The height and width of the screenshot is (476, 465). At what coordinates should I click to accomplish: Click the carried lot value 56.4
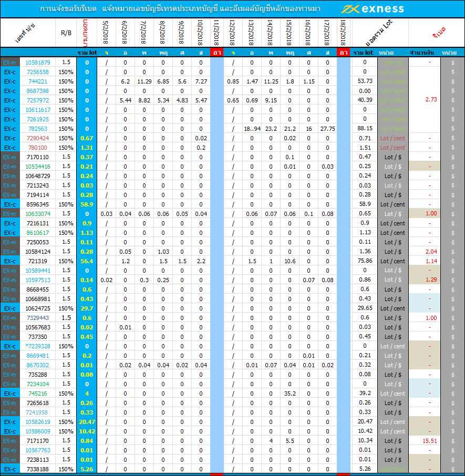(87, 261)
